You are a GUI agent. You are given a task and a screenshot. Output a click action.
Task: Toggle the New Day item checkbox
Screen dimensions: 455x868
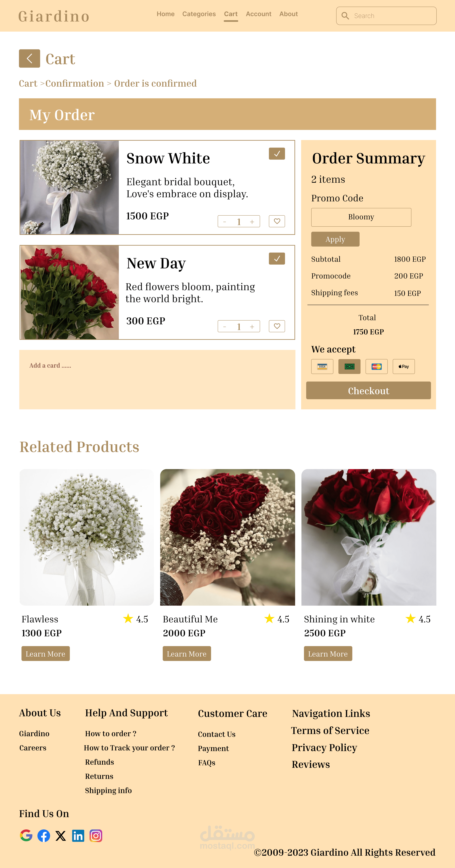click(x=277, y=258)
